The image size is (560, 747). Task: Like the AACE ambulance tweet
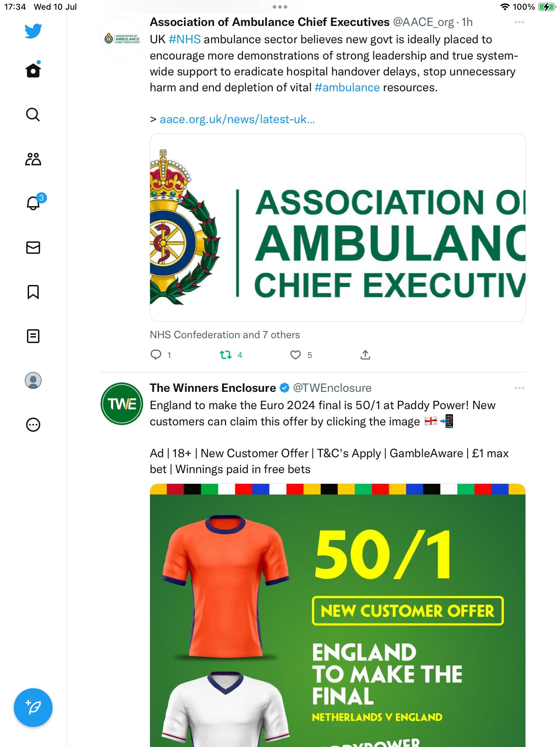coord(296,355)
